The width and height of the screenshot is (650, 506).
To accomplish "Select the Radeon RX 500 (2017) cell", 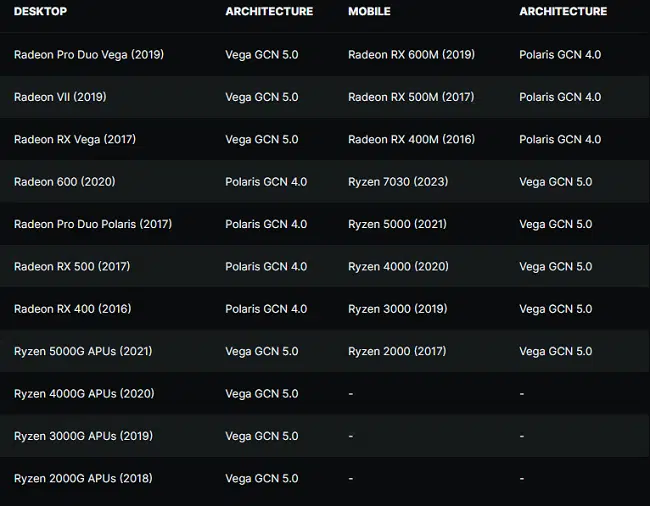I will pyautogui.click(x=72, y=266).
